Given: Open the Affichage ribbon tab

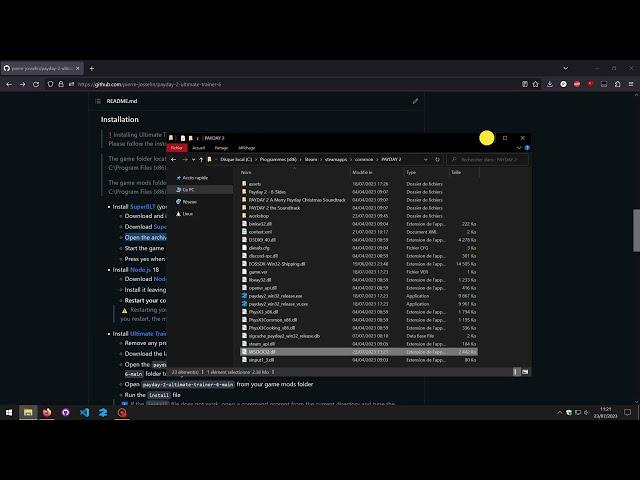Looking at the screenshot, I should (246, 148).
